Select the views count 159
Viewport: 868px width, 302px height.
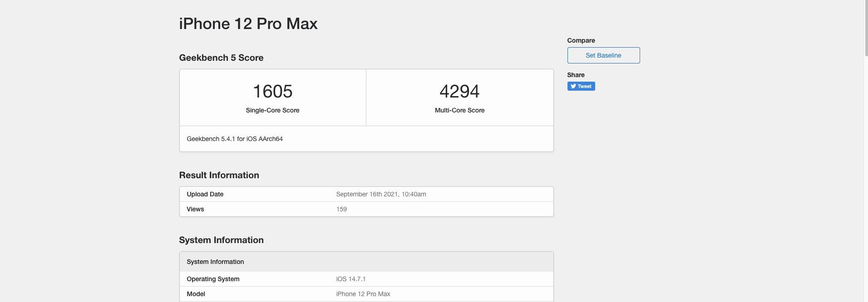341,209
